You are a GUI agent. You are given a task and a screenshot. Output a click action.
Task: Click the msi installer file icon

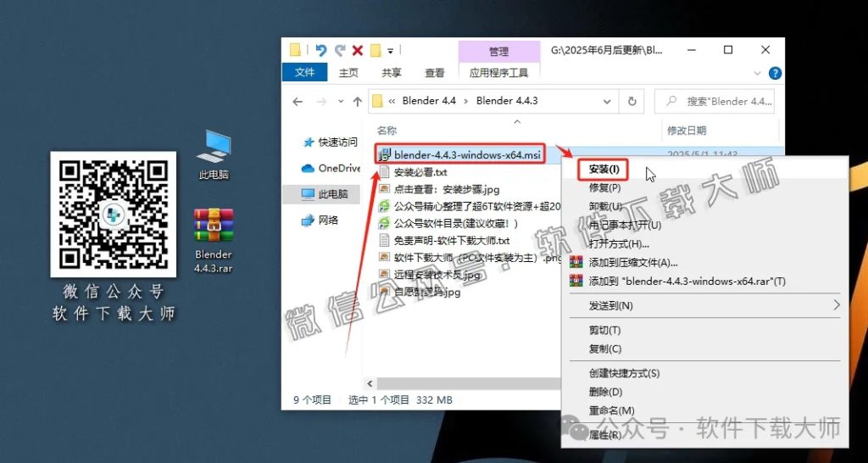click(x=384, y=154)
